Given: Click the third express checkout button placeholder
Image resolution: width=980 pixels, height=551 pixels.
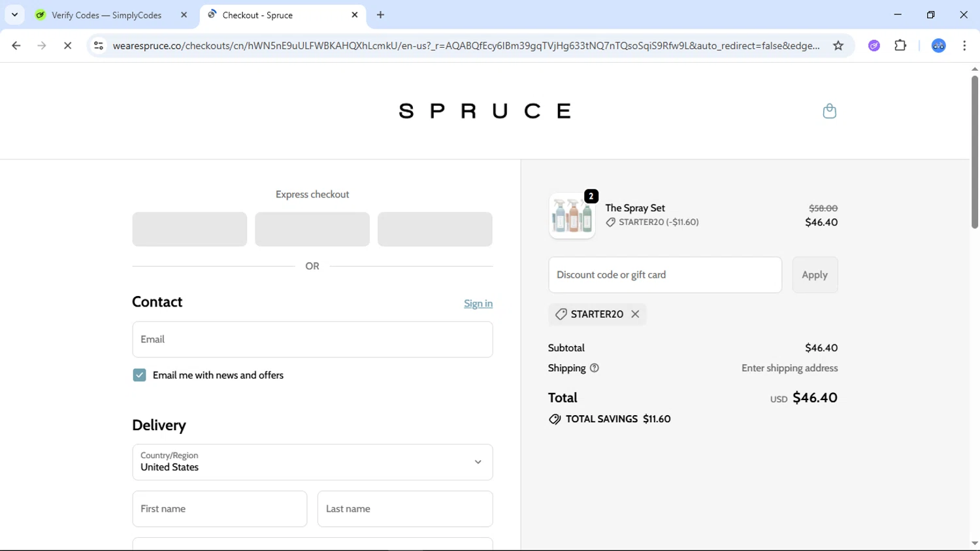Looking at the screenshot, I should (x=435, y=229).
